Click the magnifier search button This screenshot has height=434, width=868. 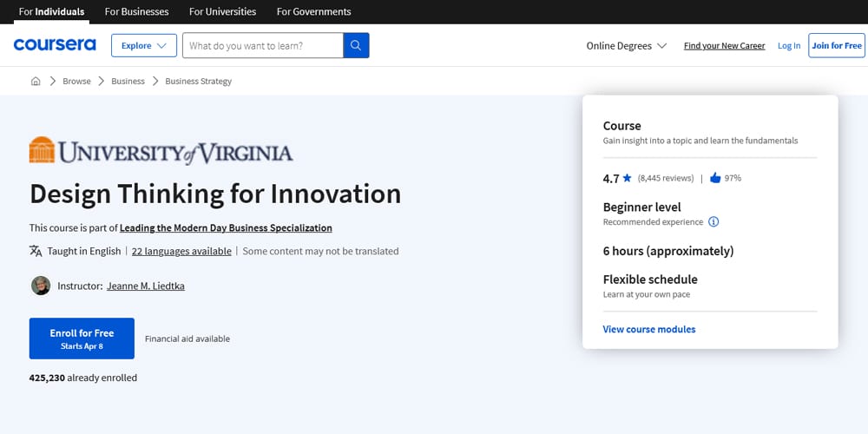[356, 45]
